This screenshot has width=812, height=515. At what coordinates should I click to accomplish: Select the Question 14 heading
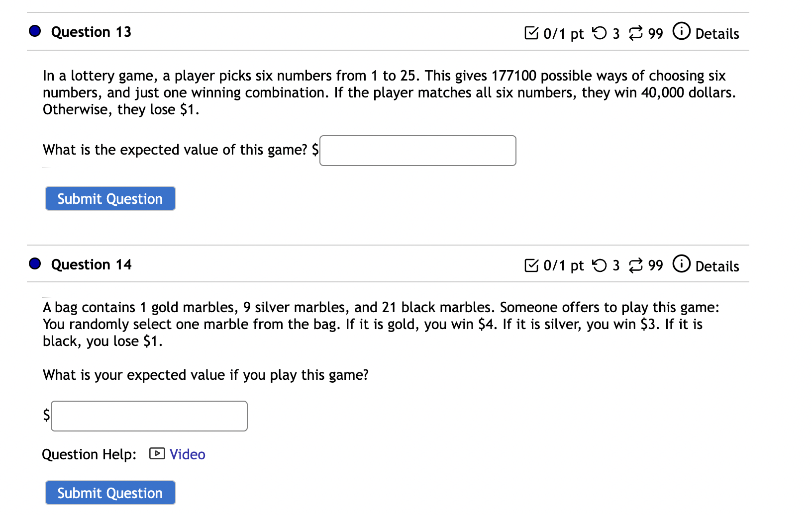tap(91, 264)
